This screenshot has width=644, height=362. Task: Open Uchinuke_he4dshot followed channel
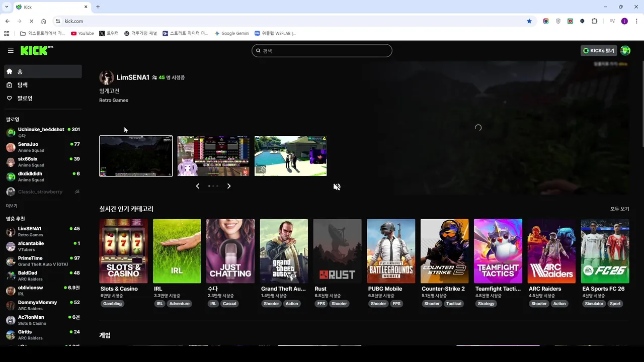tap(43, 132)
